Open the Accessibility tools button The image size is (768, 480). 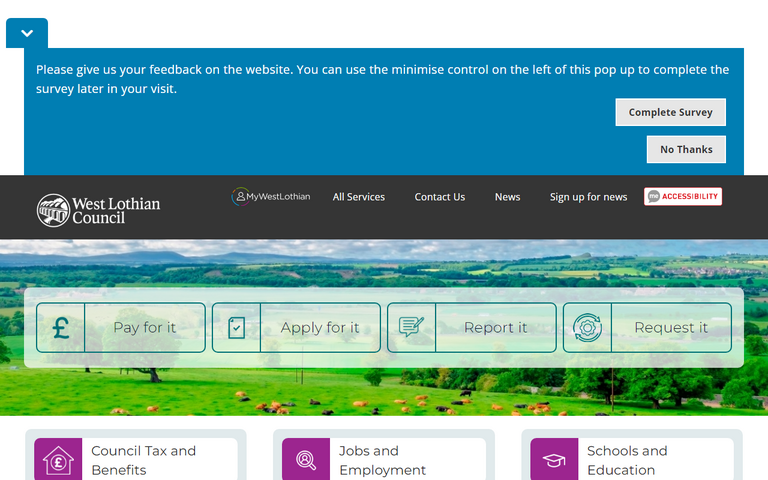[x=683, y=196]
